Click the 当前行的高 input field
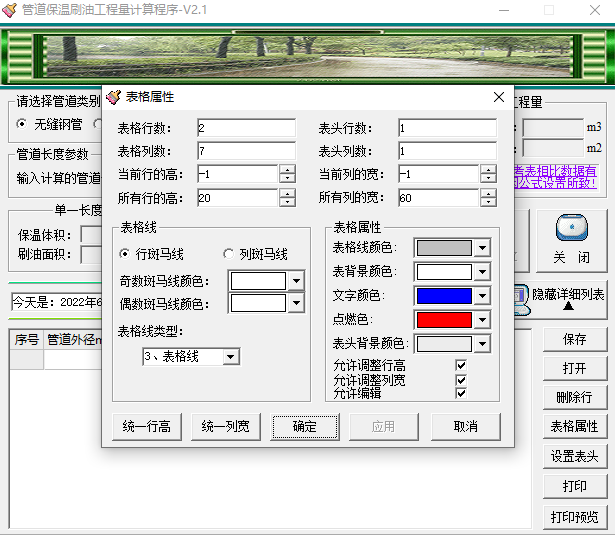 tap(238, 174)
